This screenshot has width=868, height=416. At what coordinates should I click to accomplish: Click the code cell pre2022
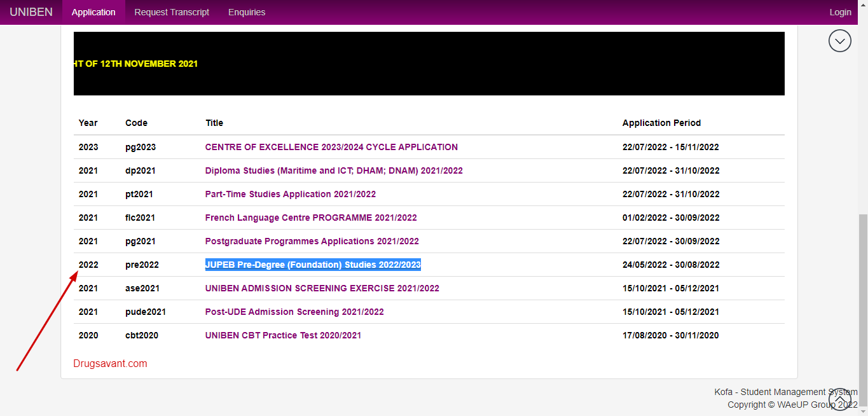(x=142, y=265)
